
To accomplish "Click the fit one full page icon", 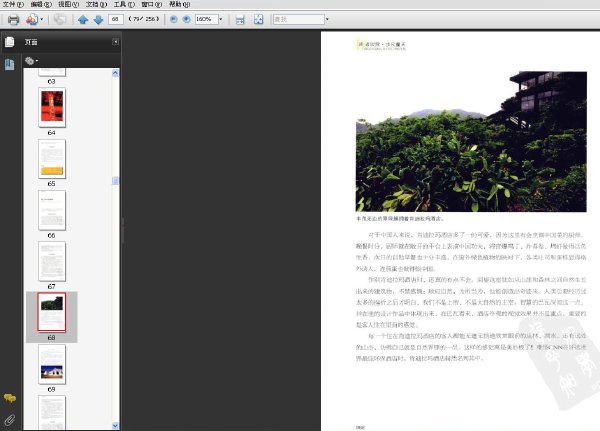I will point(259,20).
